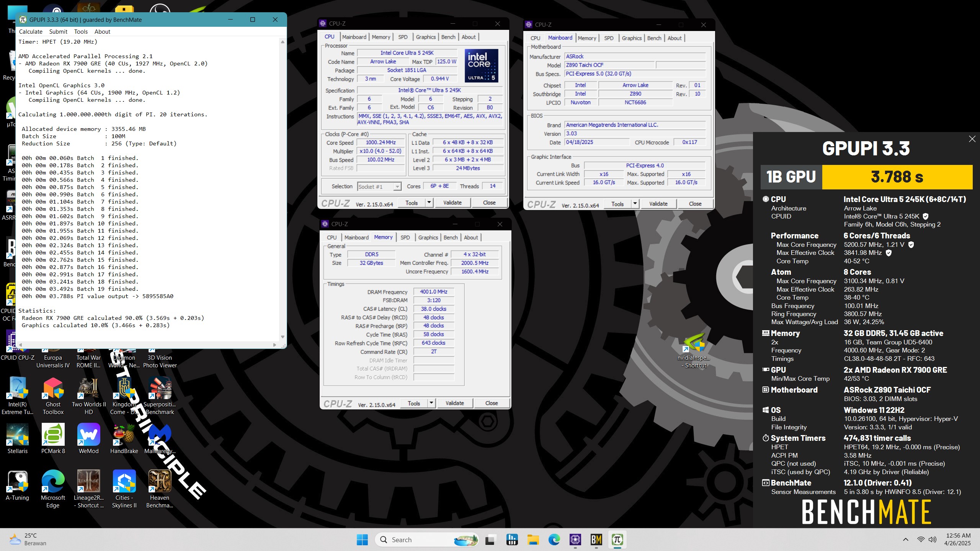Switch to BenchMate via the BM taskbar icon

point(596,540)
